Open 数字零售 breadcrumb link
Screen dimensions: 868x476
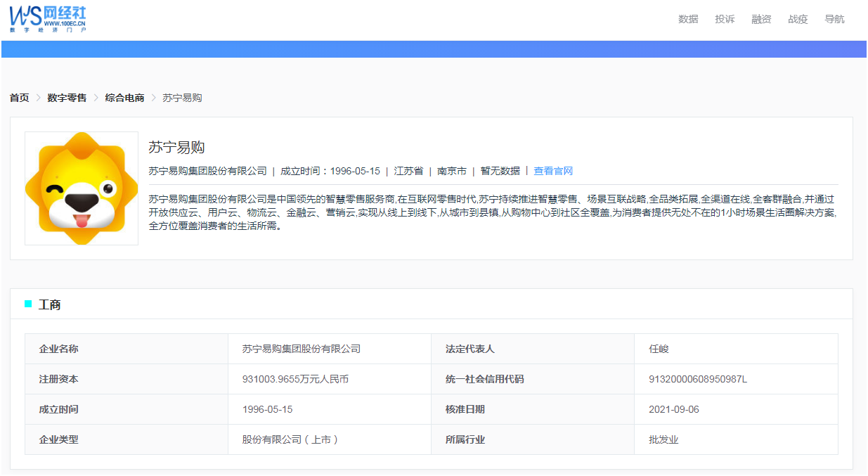(x=67, y=98)
